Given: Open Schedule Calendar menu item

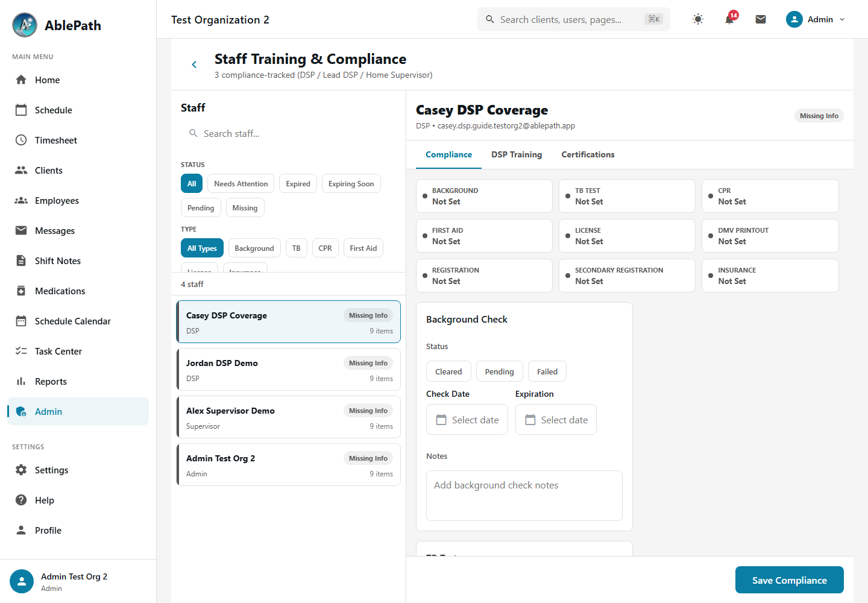Looking at the screenshot, I should coord(78,321).
